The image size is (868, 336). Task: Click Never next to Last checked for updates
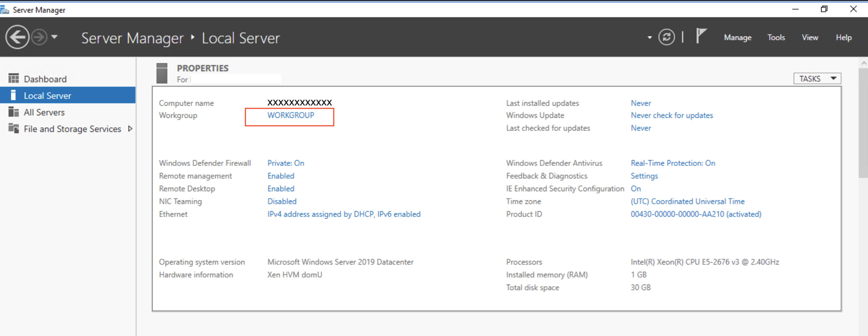click(x=641, y=128)
